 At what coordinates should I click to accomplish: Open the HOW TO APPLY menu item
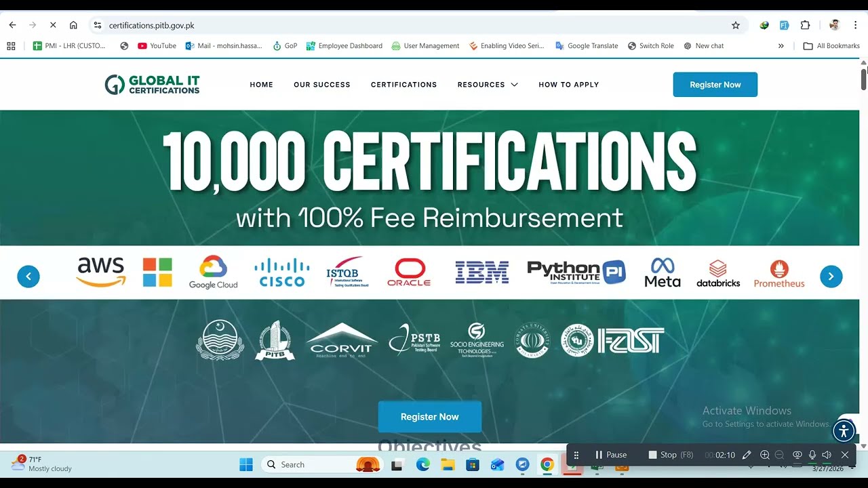[x=568, y=85]
